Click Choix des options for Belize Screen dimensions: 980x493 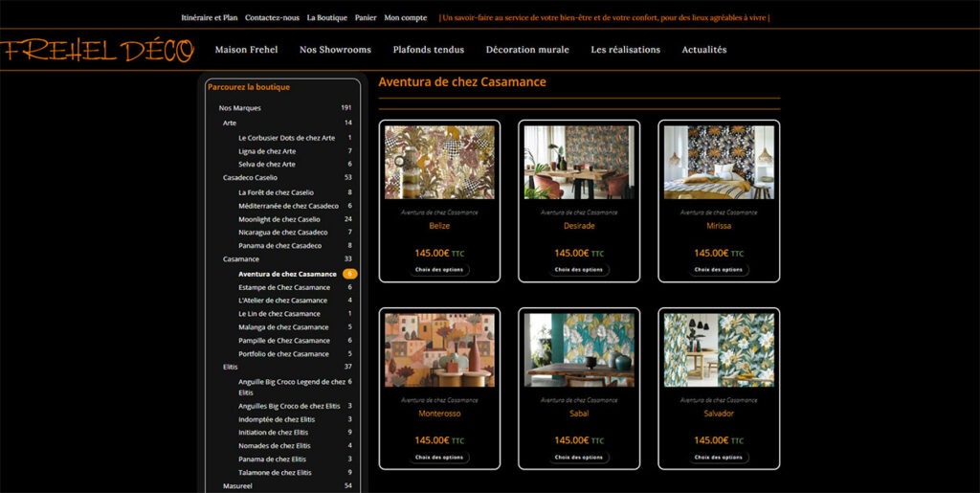[439, 270]
